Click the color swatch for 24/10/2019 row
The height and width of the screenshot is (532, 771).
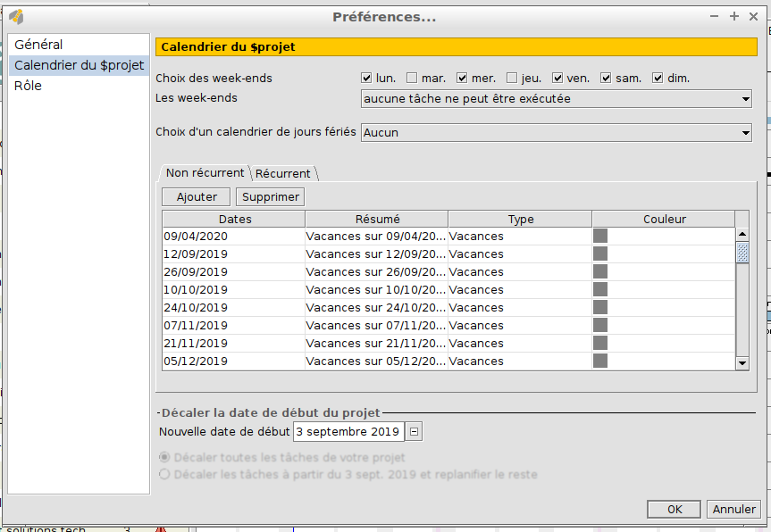(x=600, y=308)
